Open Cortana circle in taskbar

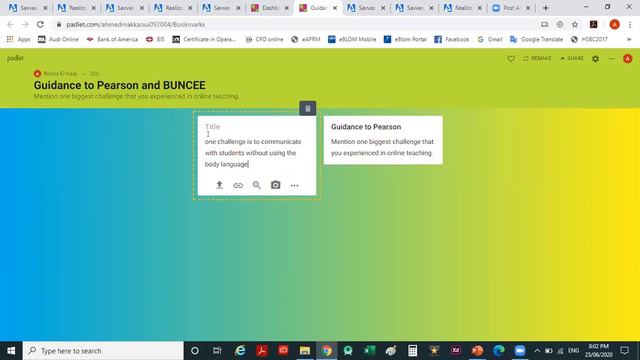(195, 351)
